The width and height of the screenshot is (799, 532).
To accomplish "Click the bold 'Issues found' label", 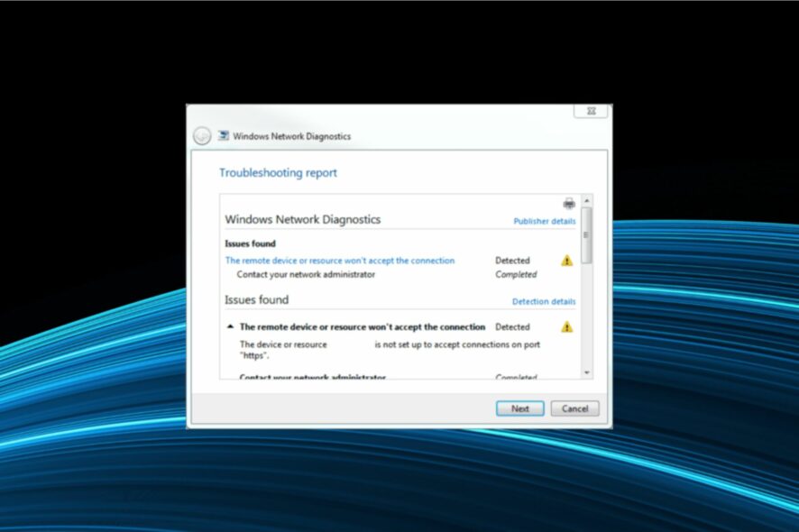I will point(250,243).
